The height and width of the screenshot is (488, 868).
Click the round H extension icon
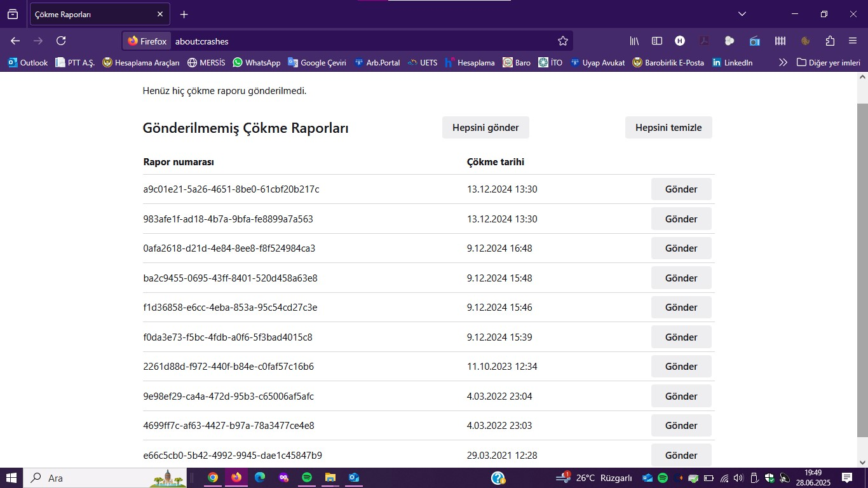680,41
